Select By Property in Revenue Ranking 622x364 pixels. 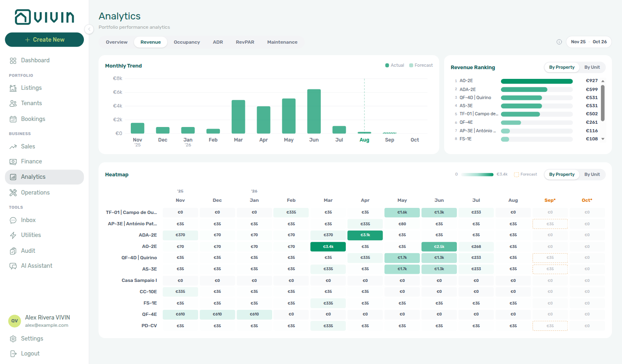[x=562, y=67]
